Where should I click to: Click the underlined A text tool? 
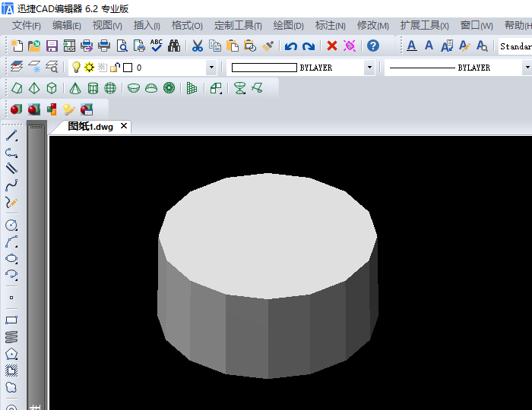tap(412, 46)
